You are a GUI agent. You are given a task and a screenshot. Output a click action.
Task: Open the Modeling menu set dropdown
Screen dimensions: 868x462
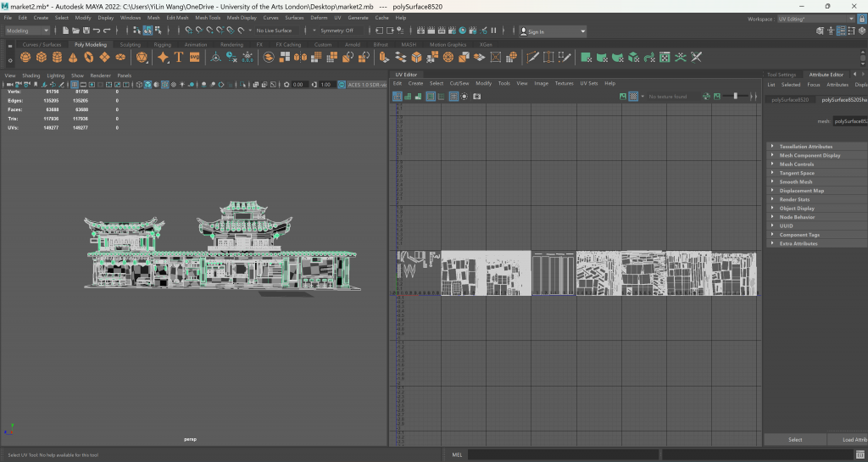[27, 31]
